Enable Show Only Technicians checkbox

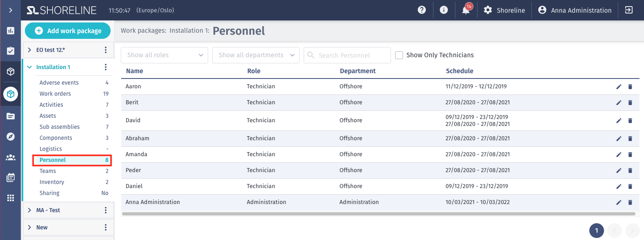399,55
